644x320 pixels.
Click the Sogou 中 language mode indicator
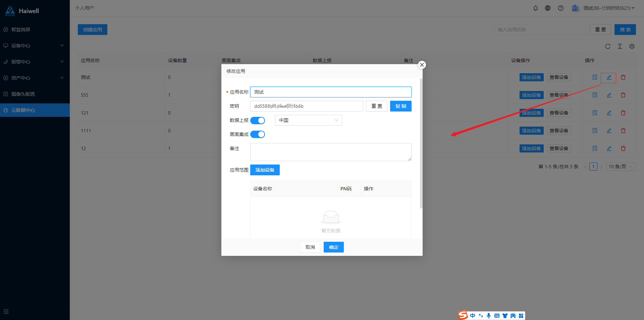(x=473, y=316)
